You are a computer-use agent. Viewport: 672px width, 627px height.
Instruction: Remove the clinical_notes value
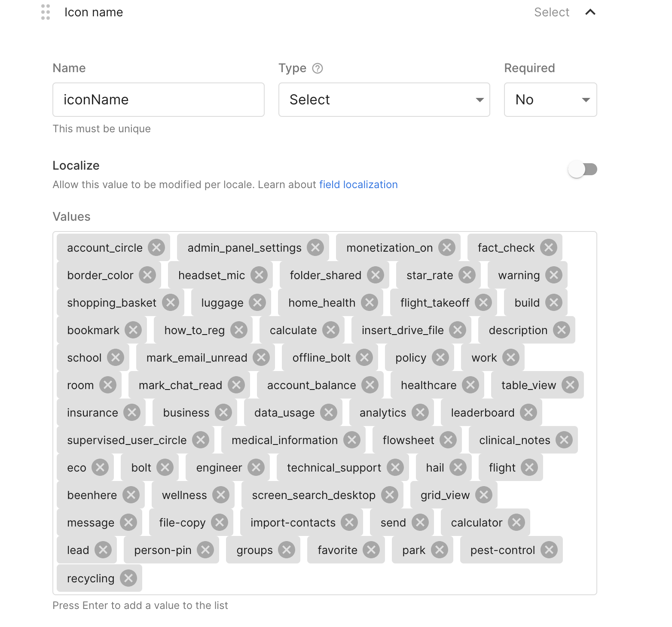coord(564,440)
